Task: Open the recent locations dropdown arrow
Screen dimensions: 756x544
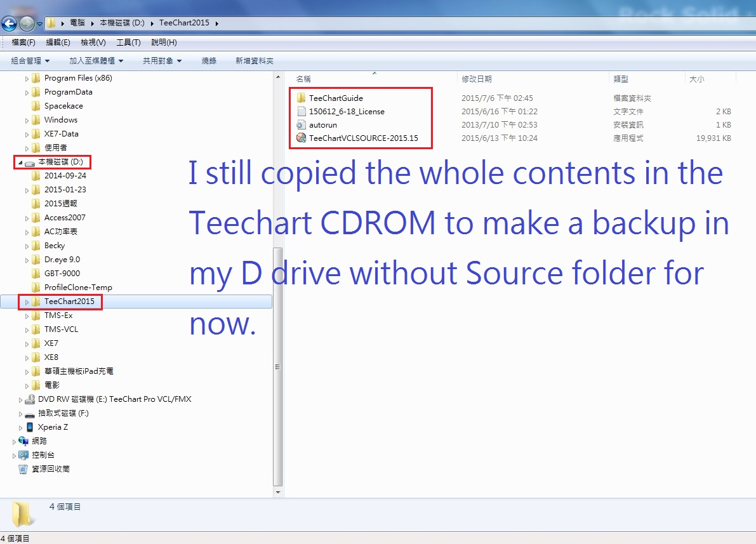Action: (x=39, y=23)
